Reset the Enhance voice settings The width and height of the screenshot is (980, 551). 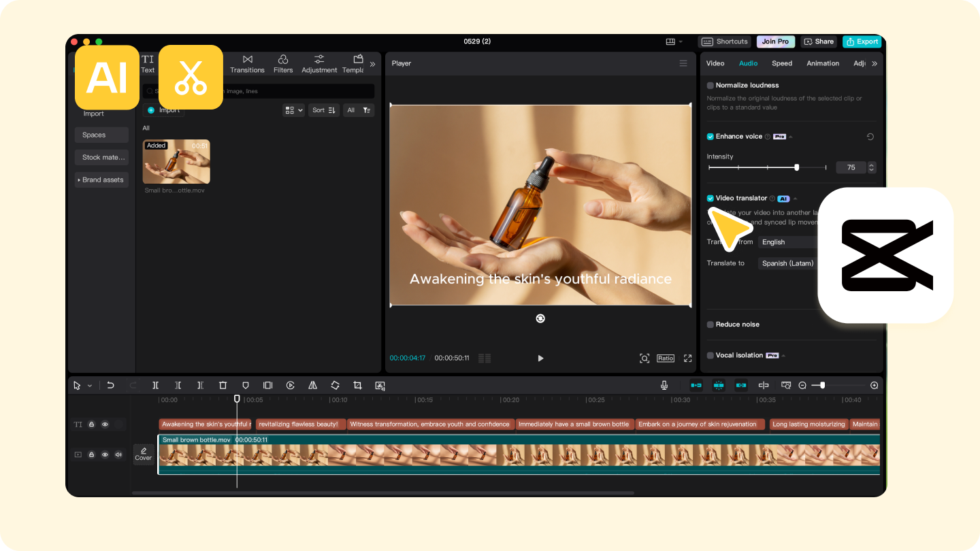pyautogui.click(x=870, y=137)
